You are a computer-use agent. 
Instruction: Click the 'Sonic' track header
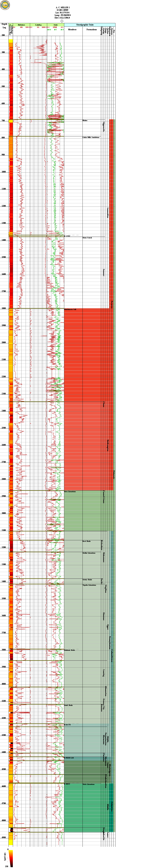pos(55,25)
